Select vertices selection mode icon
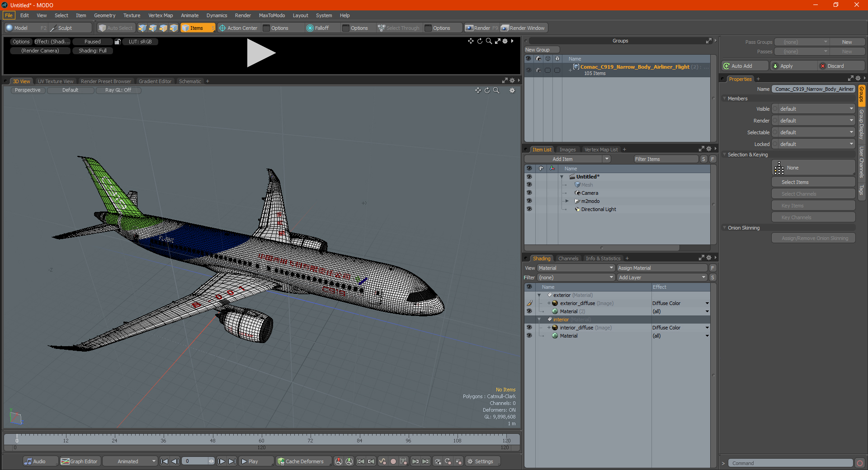This screenshot has width=868, height=470. tap(142, 28)
